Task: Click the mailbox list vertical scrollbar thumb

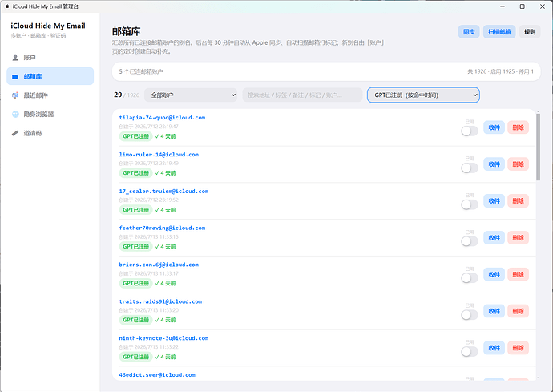Action: (x=539, y=147)
